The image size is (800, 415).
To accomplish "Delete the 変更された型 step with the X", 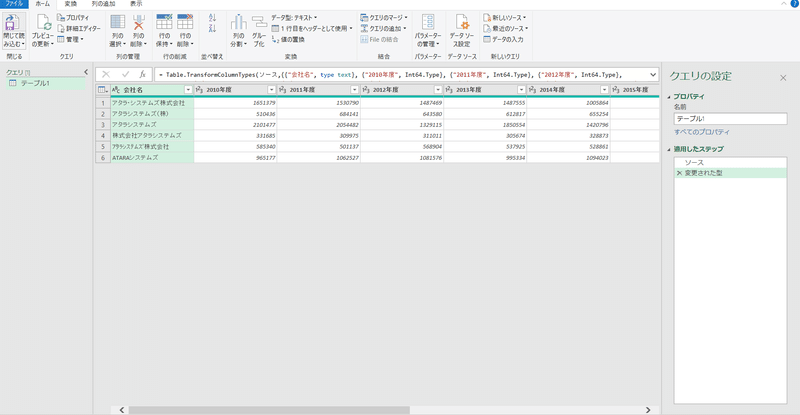I will tap(679, 173).
